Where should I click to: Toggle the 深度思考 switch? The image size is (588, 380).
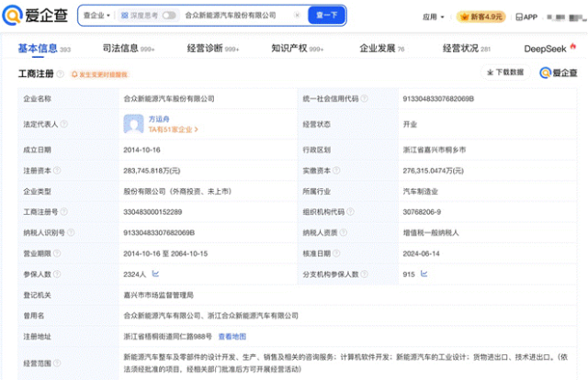[x=169, y=16]
